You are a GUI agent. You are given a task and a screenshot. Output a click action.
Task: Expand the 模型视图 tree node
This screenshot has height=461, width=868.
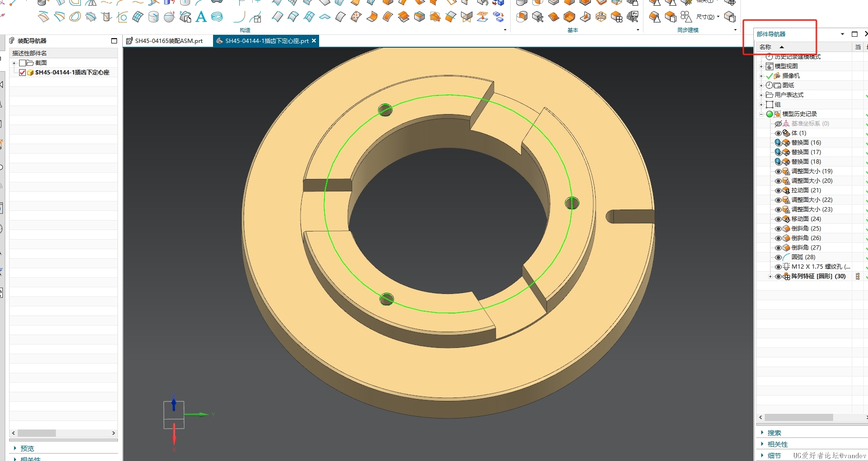pos(761,66)
